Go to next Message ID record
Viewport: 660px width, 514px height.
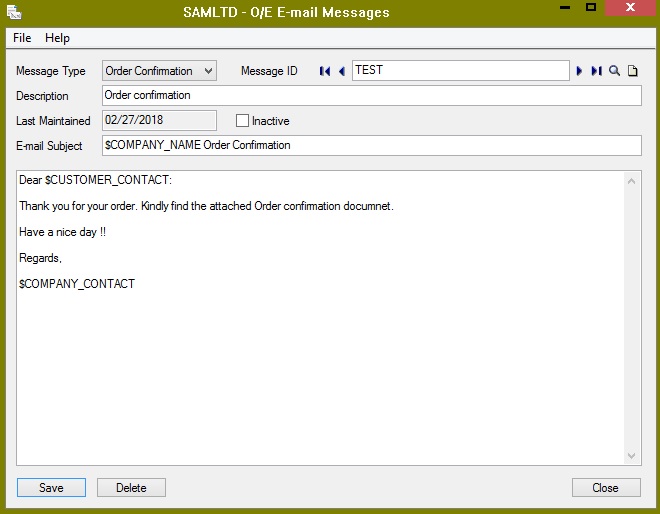(x=579, y=71)
